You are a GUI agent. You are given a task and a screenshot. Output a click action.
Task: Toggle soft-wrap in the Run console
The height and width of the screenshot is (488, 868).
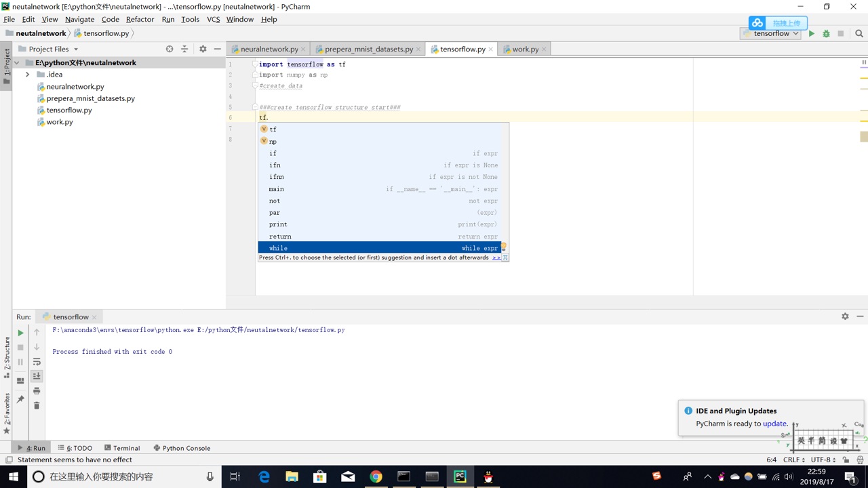click(x=37, y=362)
